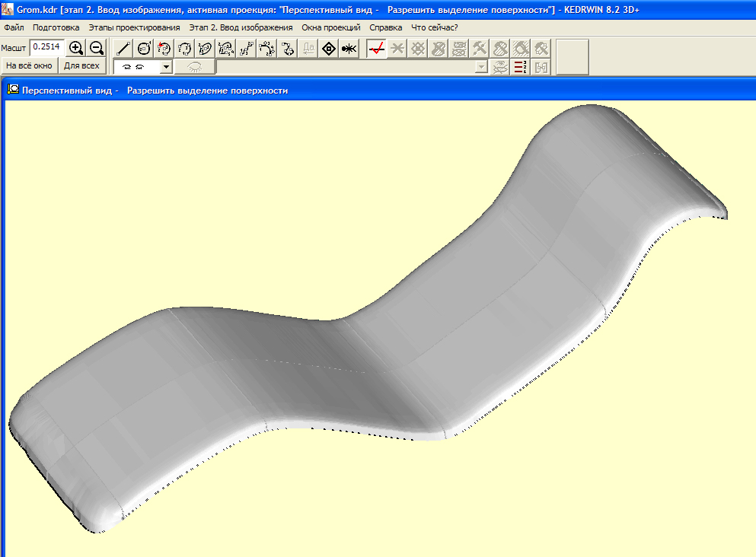Open the eyes view dropdown
This screenshot has height=557, width=756.
point(167,67)
